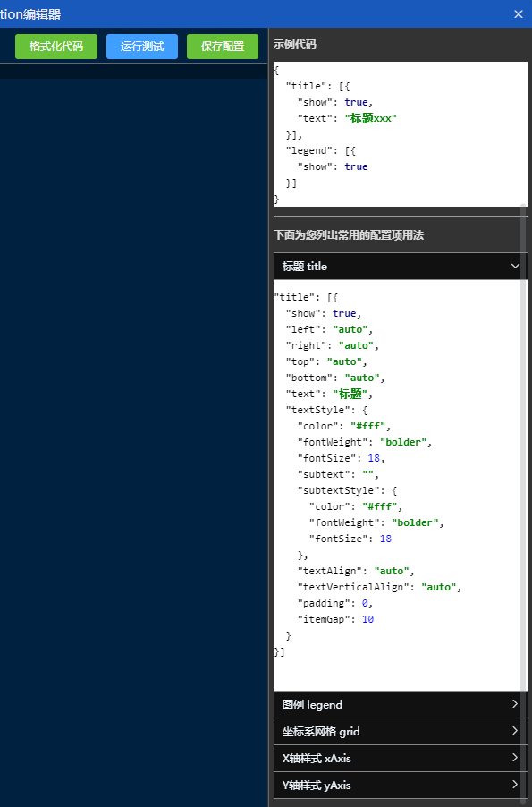Open the 图例 legend accordion header
Screen dimensions: 532x807
(x=400, y=705)
